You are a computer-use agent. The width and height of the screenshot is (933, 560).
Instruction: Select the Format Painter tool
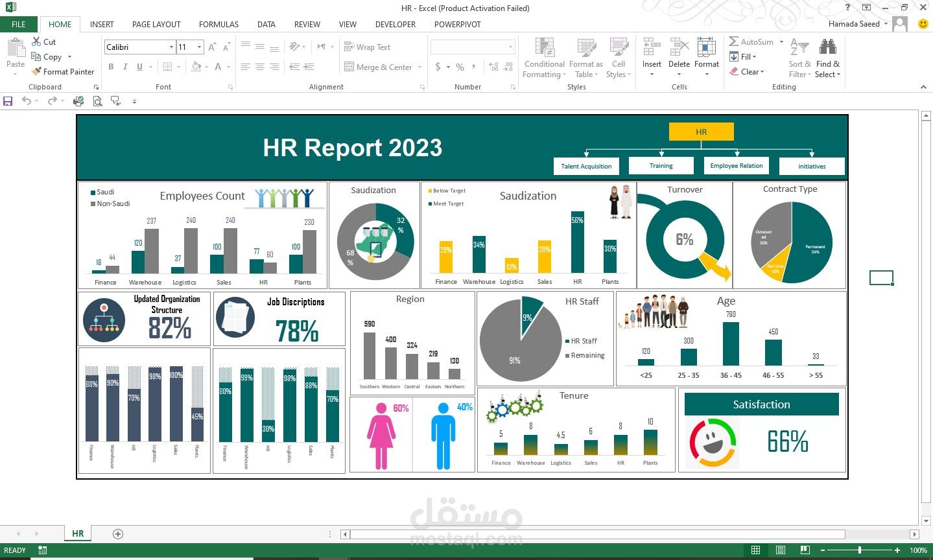coord(63,71)
